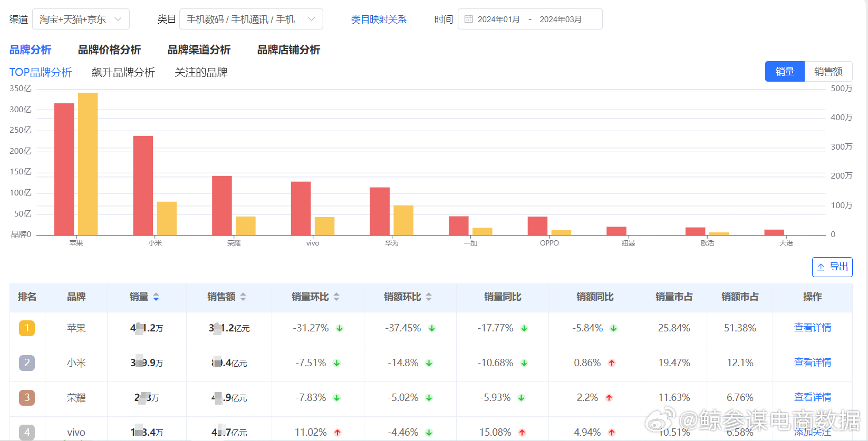Click 排名 column header
This screenshot has width=868, height=441.
[x=27, y=297]
